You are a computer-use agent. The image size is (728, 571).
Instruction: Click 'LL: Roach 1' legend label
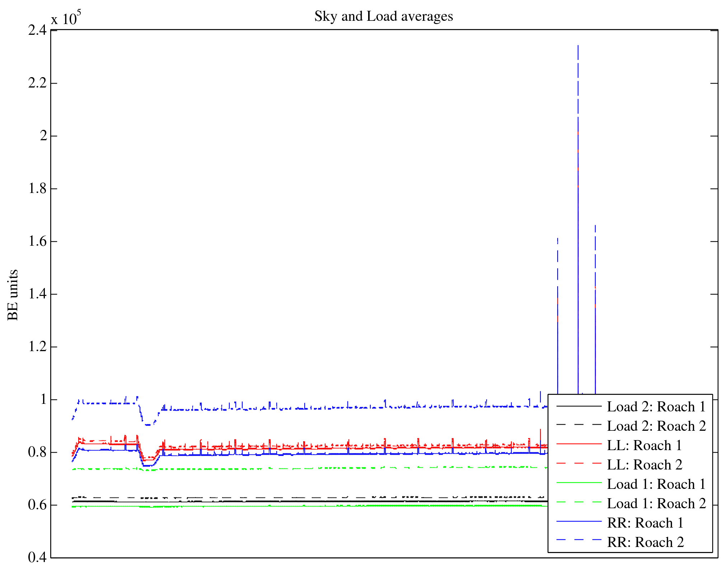point(644,445)
